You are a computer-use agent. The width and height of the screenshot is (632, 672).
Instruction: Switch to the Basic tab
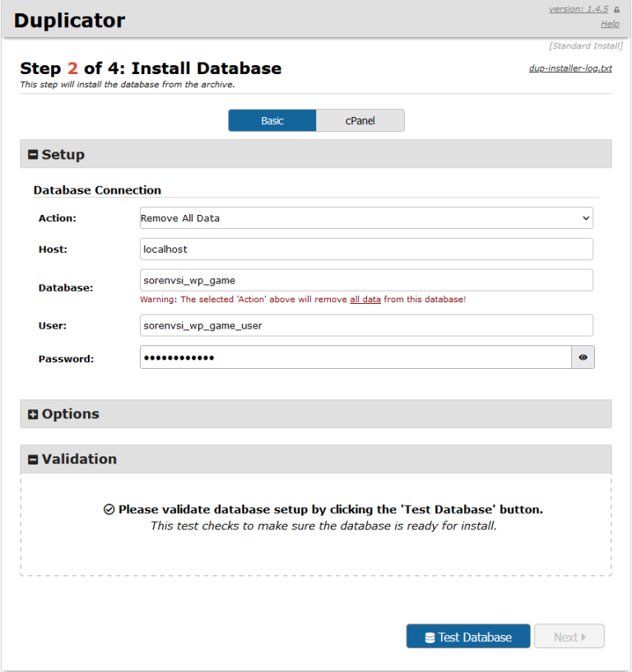coord(272,121)
